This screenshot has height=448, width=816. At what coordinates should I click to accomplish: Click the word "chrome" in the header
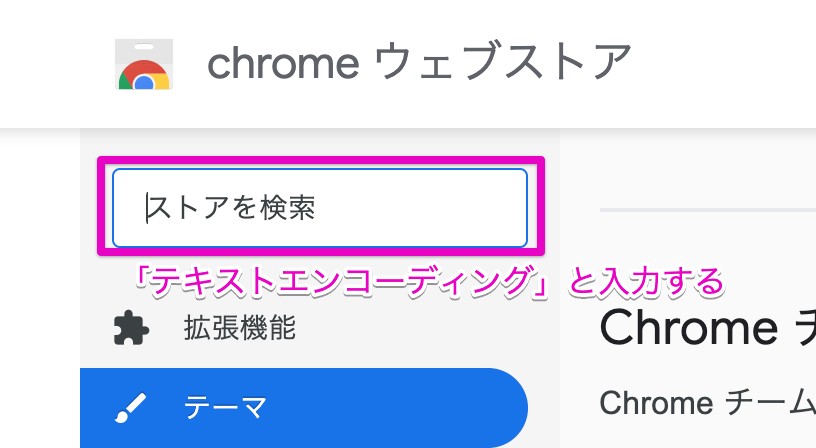pyautogui.click(x=283, y=63)
